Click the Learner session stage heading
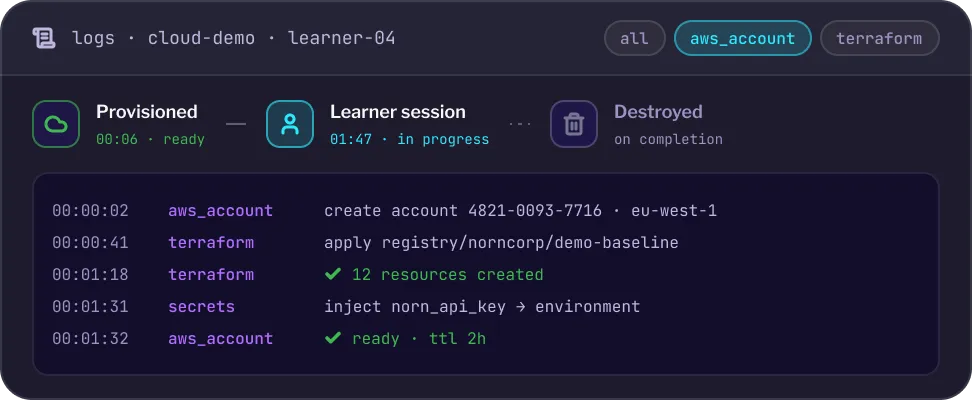972x400 pixels. 398,112
